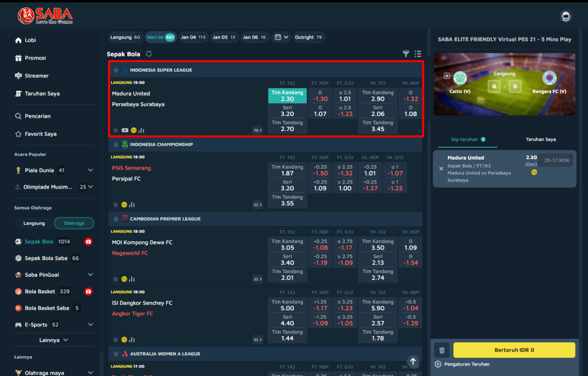Select the Outright 79 tab
This screenshot has width=588, height=376.
click(308, 37)
